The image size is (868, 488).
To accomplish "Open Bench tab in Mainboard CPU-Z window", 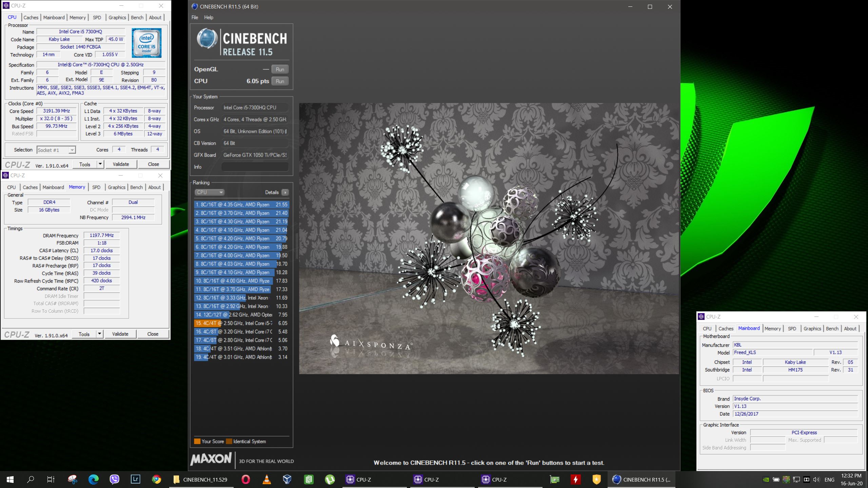I will click(x=832, y=328).
